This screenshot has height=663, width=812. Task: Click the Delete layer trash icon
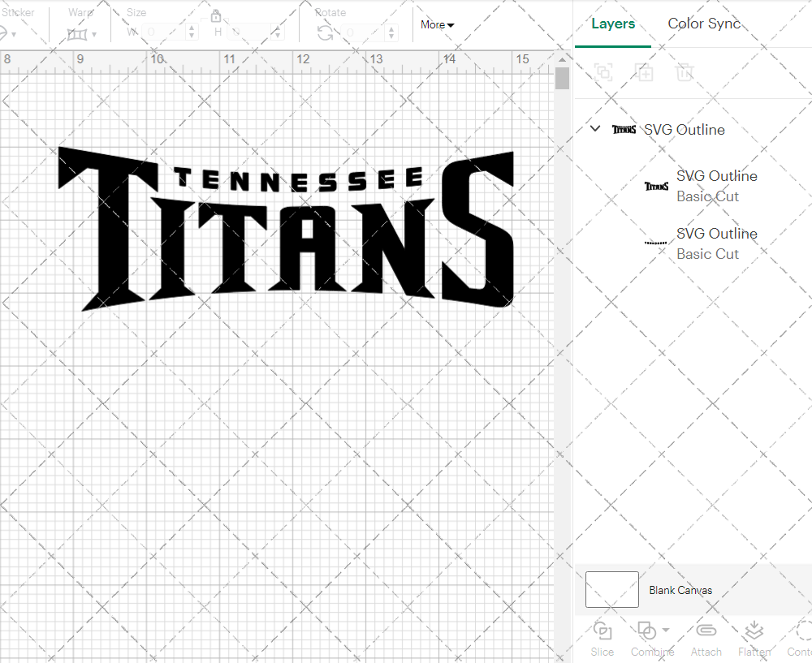click(685, 72)
